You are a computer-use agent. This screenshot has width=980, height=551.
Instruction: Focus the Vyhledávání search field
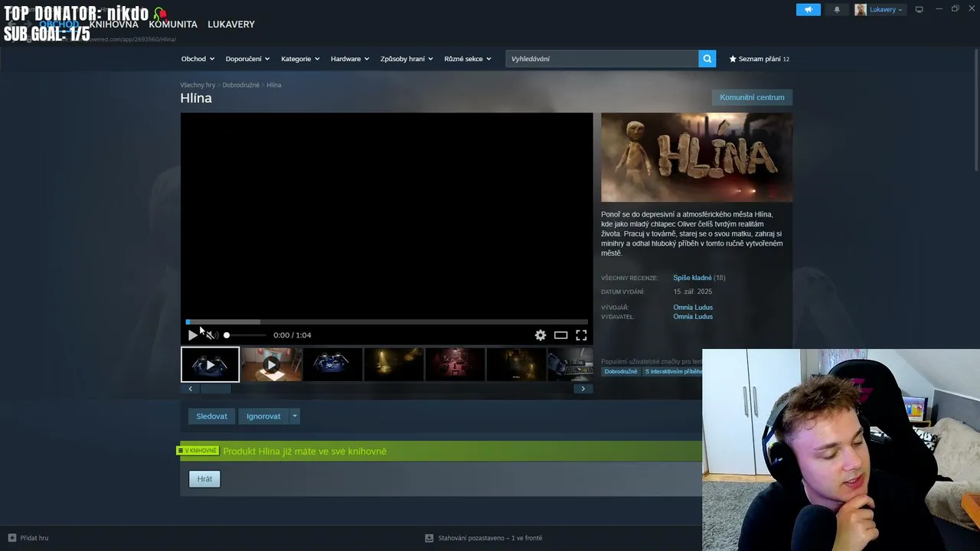(x=602, y=59)
